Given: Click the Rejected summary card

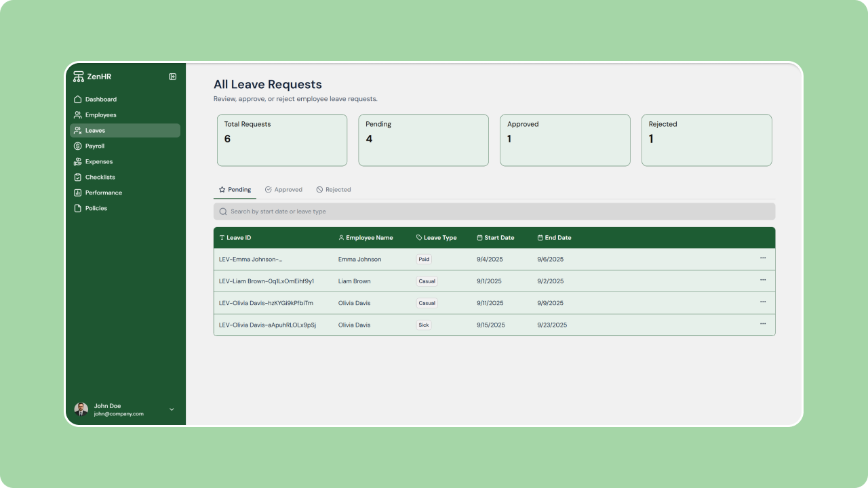Looking at the screenshot, I should click(707, 140).
